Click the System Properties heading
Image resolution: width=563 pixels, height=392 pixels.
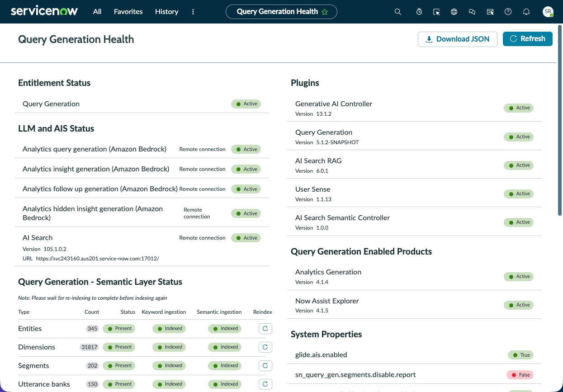click(x=326, y=335)
